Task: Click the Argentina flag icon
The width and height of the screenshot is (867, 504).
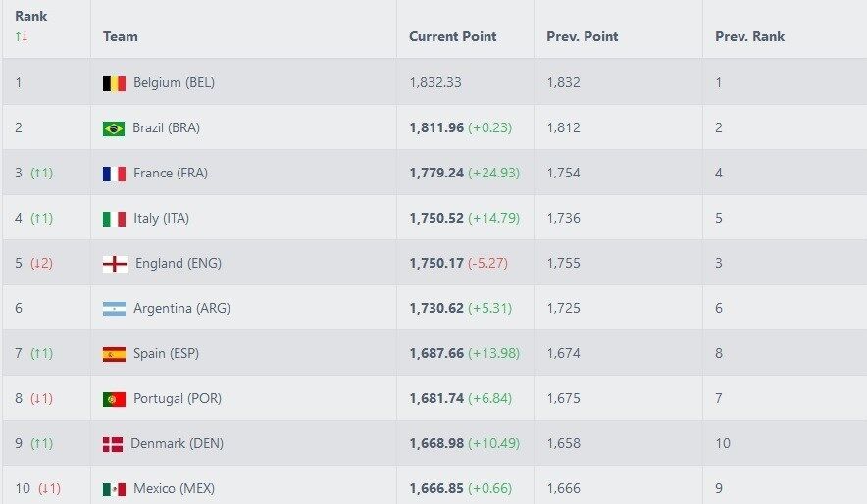Action: pyautogui.click(x=114, y=309)
